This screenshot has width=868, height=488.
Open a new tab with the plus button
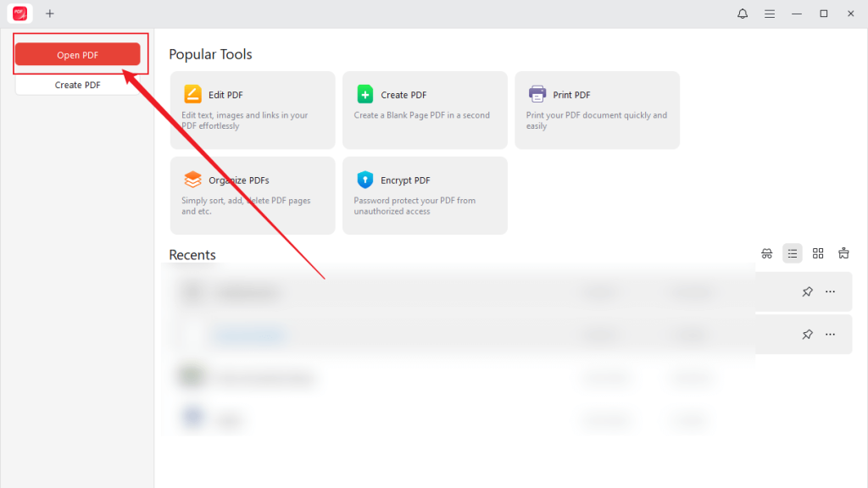[50, 14]
